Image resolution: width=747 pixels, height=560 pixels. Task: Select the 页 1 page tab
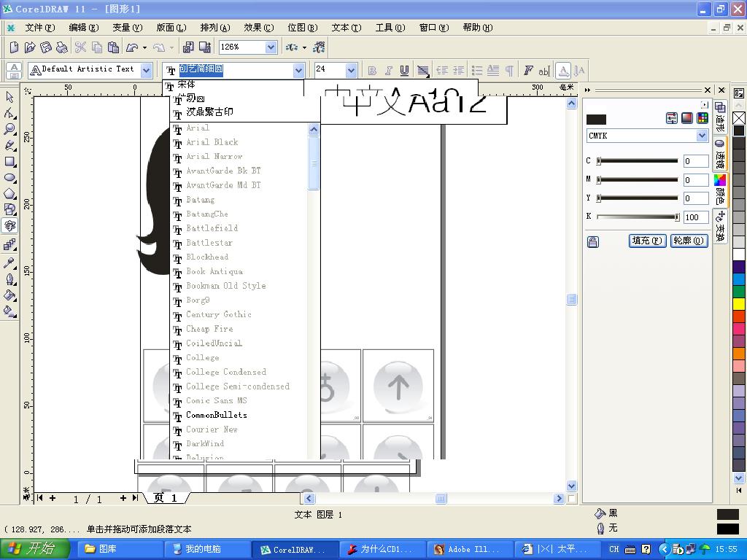pyautogui.click(x=166, y=498)
